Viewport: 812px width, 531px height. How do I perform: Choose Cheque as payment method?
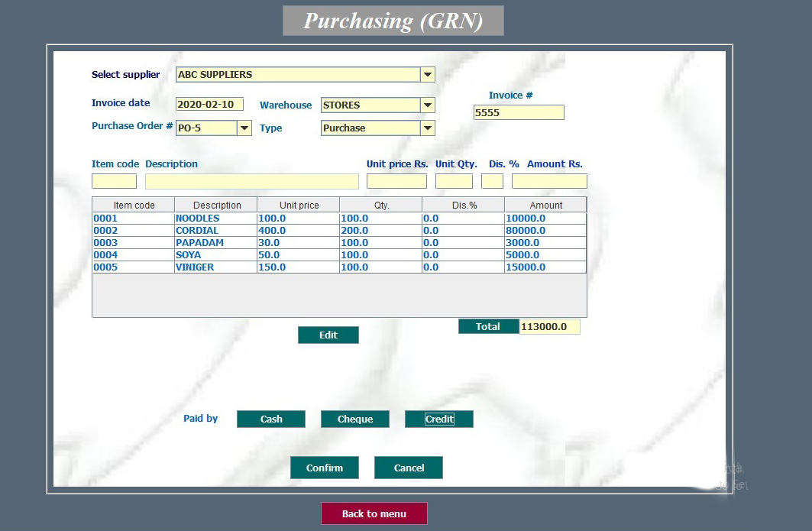coord(354,419)
